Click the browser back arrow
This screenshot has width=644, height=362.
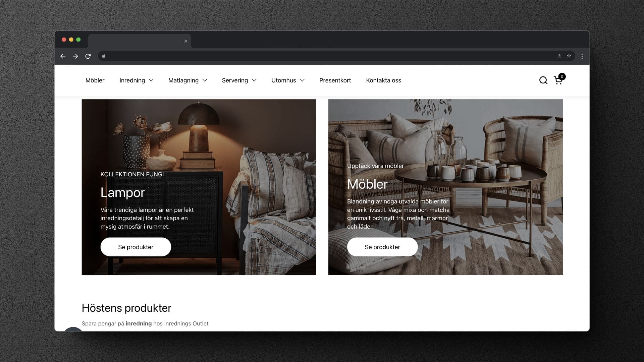[63, 56]
